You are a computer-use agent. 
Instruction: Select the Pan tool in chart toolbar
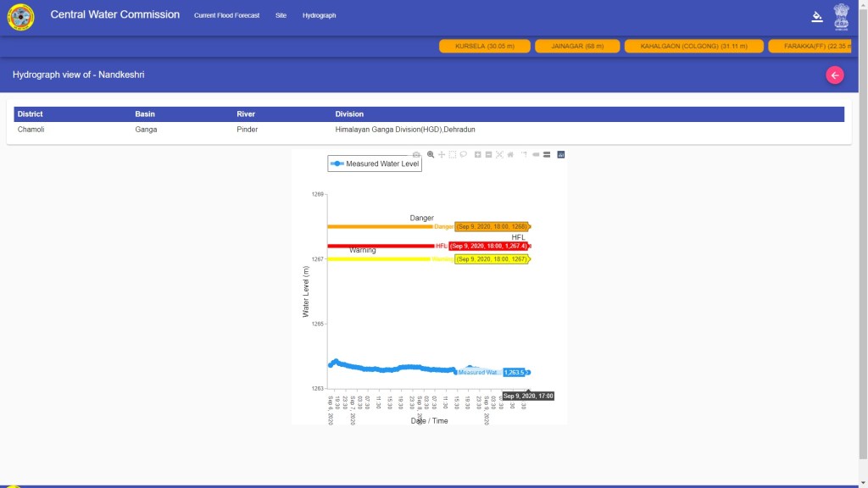tap(442, 154)
